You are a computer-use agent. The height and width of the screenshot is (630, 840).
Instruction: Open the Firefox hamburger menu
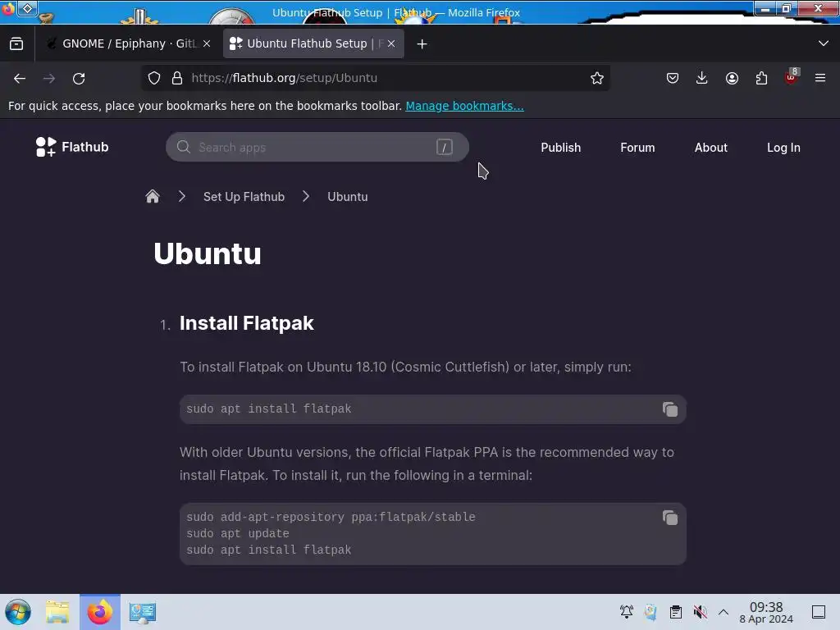click(820, 78)
